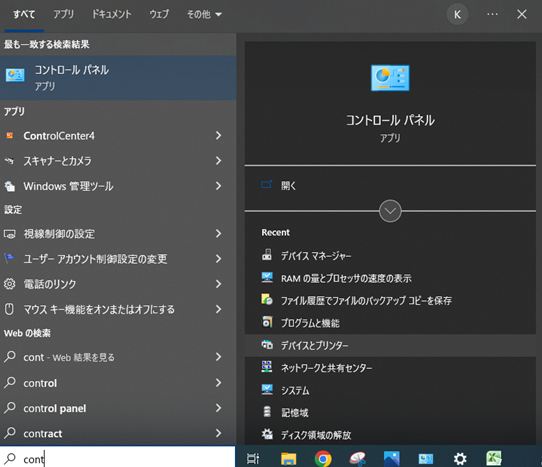Image resolution: width=542 pixels, height=467 pixels.
Task: Select the 'control' web suggestion
Action: click(x=118, y=383)
